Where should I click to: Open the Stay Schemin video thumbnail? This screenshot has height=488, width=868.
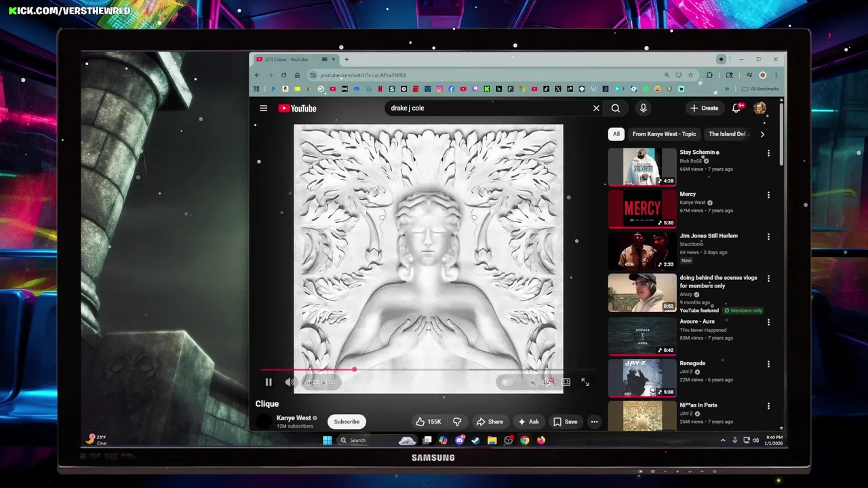point(642,167)
